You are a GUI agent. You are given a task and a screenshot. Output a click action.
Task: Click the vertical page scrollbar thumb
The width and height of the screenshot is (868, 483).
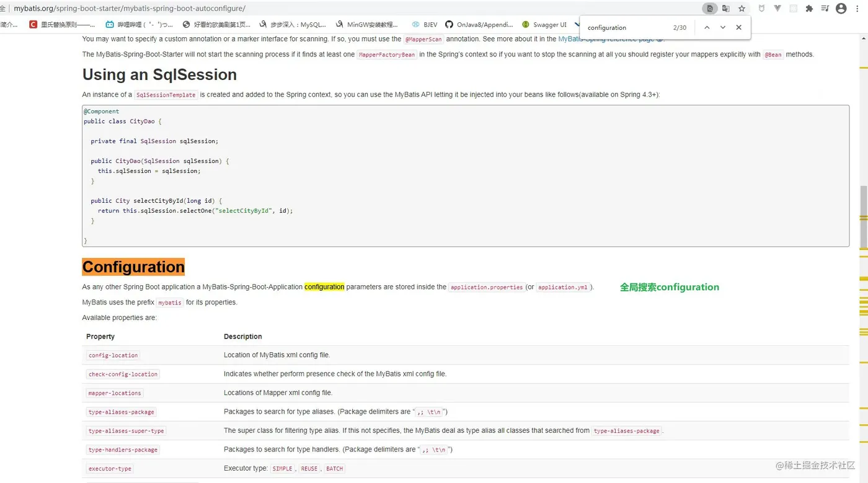(863, 216)
